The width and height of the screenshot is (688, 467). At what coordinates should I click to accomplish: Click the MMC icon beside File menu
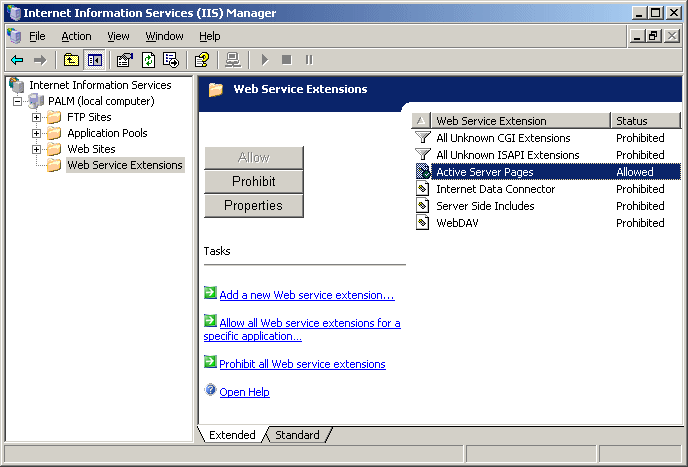point(14,36)
